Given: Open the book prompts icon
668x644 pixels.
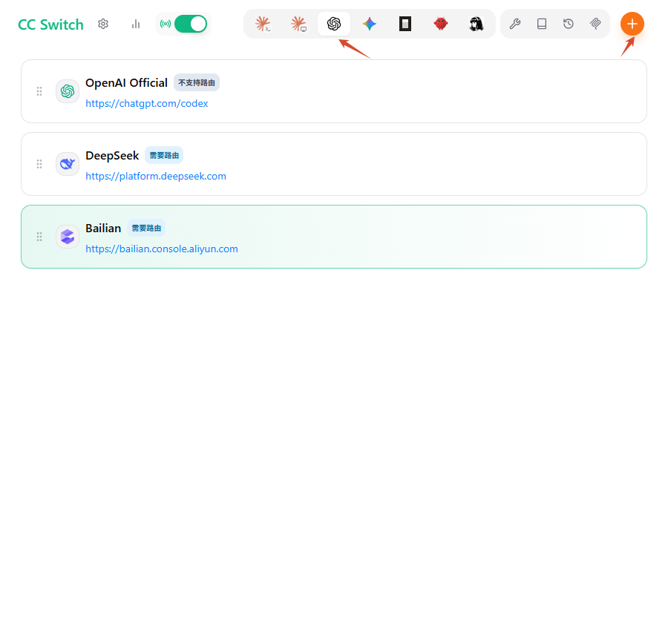Looking at the screenshot, I should coord(542,24).
